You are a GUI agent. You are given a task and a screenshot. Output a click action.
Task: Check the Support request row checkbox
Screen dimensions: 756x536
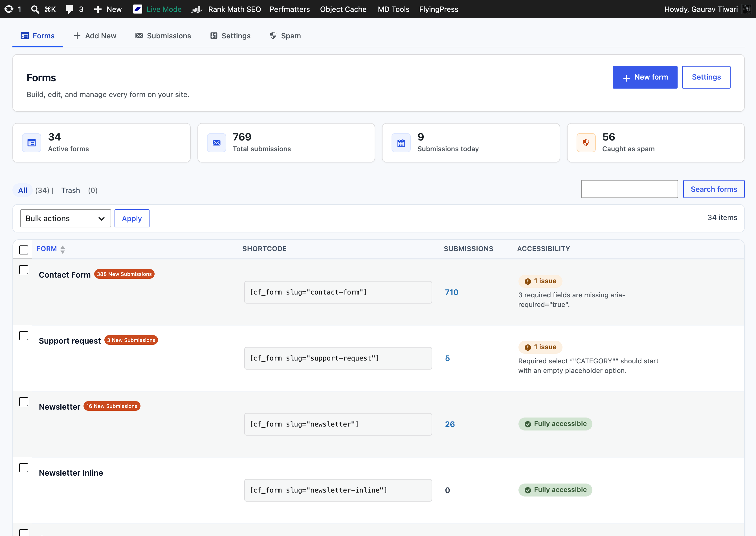tap(24, 336)
